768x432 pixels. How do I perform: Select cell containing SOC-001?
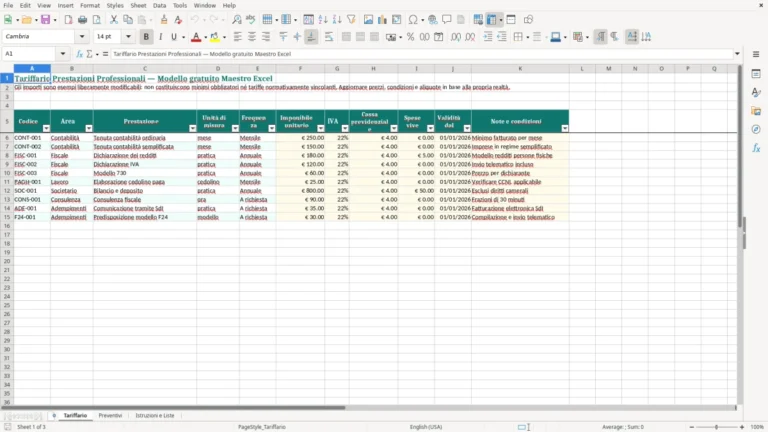point(32,191)
